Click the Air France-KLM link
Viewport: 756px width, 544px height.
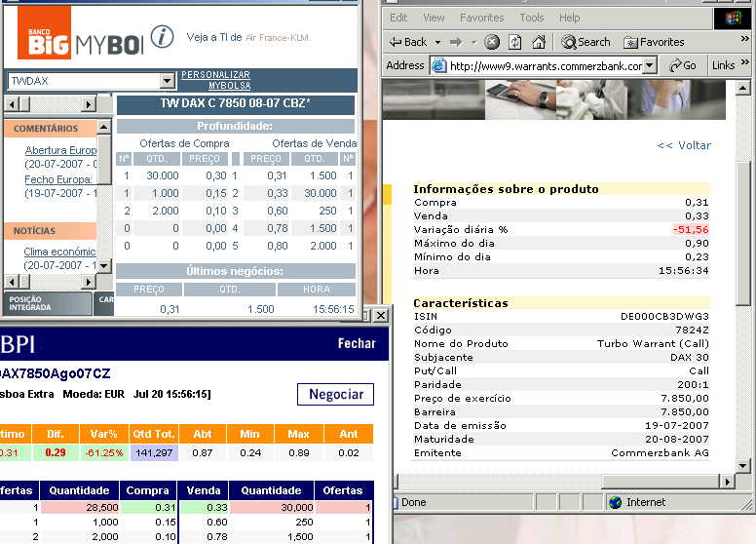point(278,38)
